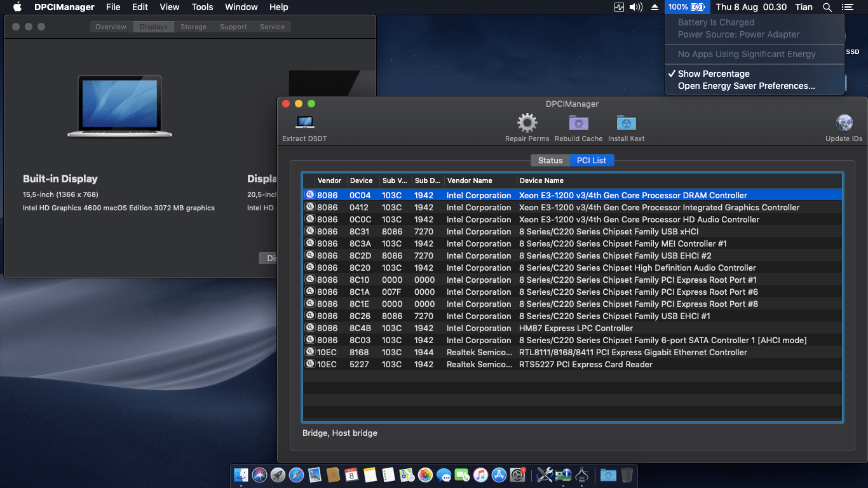Screen dimensions: 868x488
Task: Open the Trash in the Dock
Action: point(627,475)
